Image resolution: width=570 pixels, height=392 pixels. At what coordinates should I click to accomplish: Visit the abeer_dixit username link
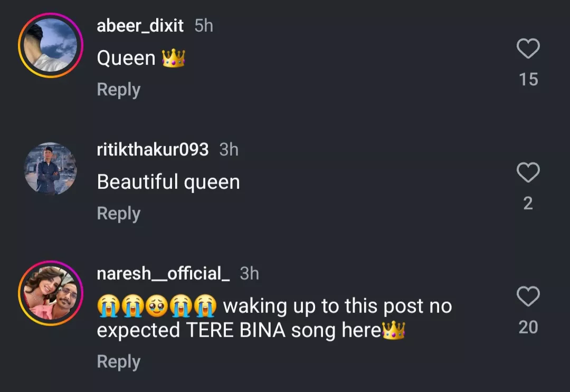140,25
